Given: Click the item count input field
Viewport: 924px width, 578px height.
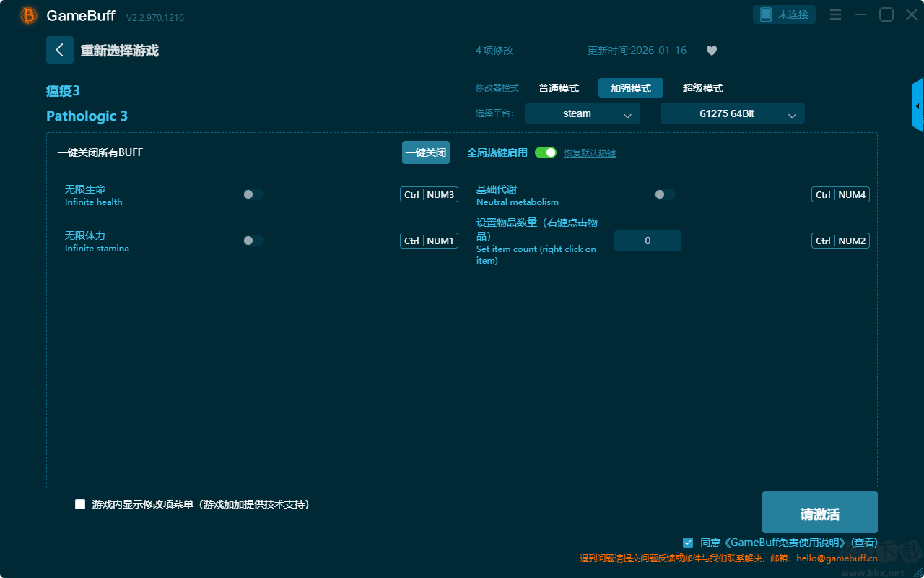Looking at the screenshot, I should [648, 241].
